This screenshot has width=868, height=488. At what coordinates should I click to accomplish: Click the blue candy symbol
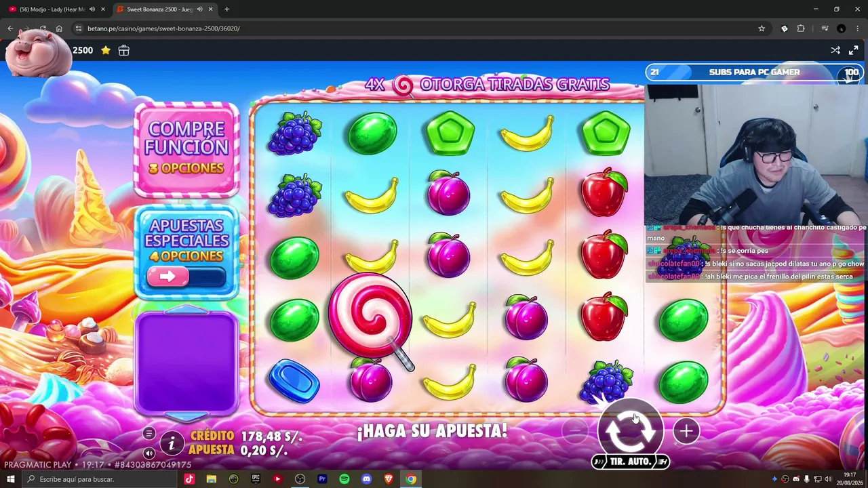point(294,380)
